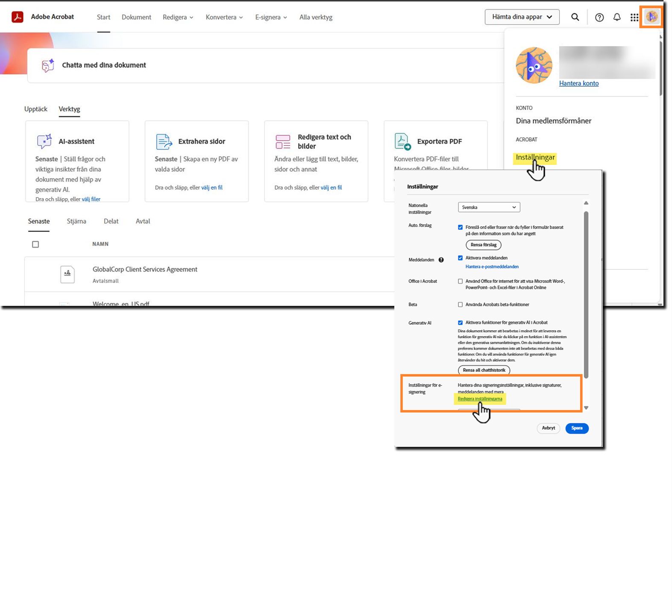Open GlobalCorp Client Services Agreement
The image size is (672, 616).
tap(145, 269)
